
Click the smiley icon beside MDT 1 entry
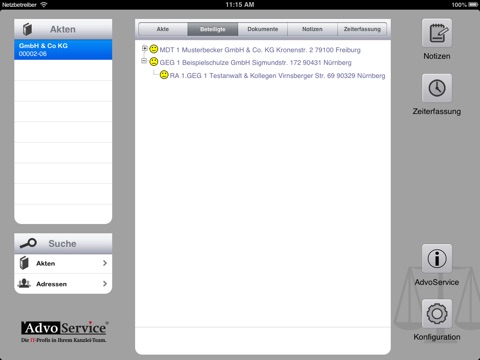(154, 49)
